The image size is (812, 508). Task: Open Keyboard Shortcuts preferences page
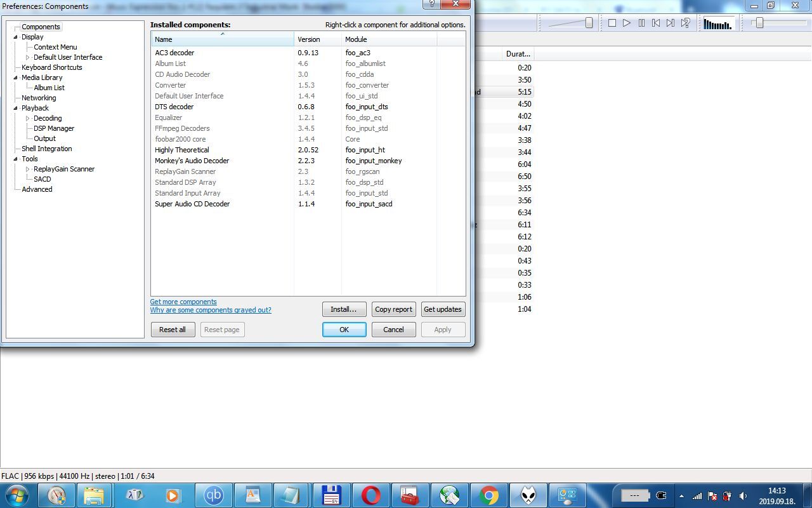[52, 67]
